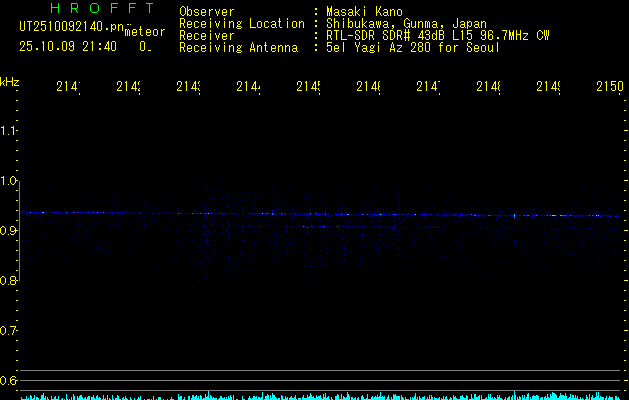Click the 5el Yagi antenna description
The height and width of the screenshot is (400, 629).
pyautogui.click(x=412, y=47)
